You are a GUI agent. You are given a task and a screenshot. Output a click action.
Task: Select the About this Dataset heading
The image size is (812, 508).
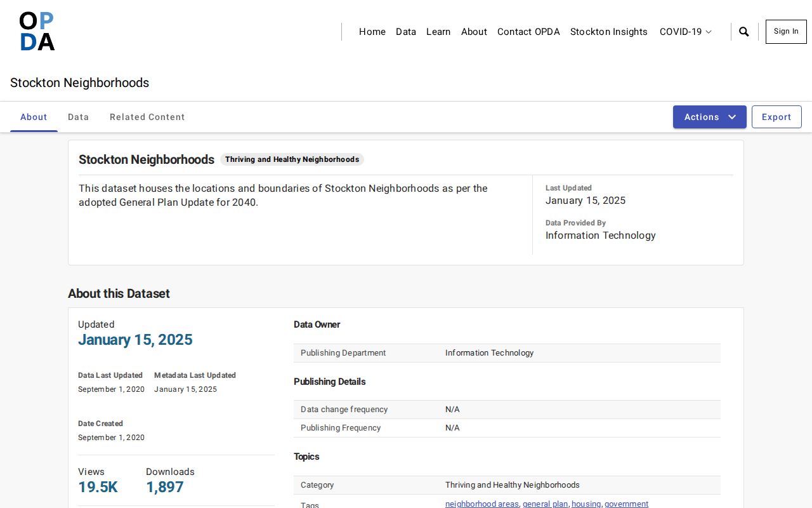pyautogui.click(x=119, y=293)
